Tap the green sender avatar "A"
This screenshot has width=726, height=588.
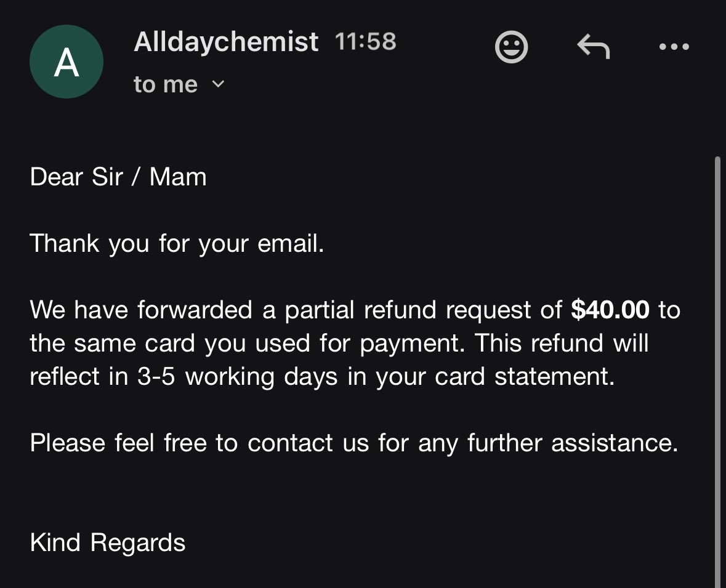tap(67, 62)
